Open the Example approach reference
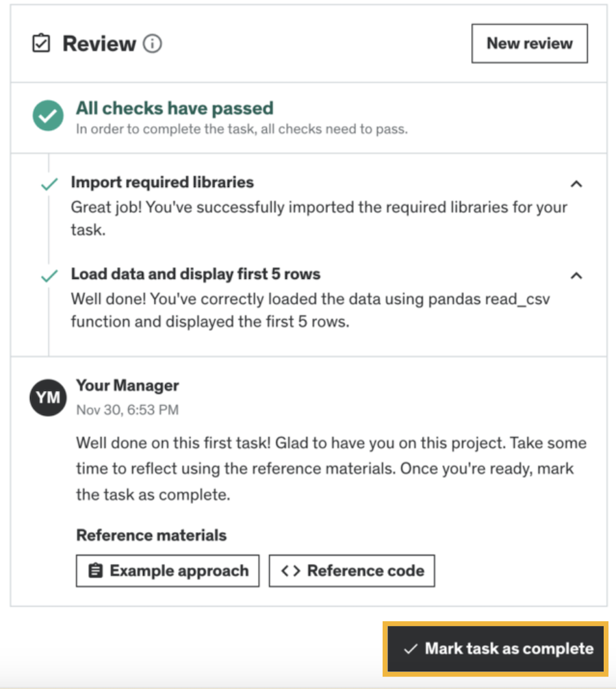This screenshot has width=616, height=689. point(168,571)
